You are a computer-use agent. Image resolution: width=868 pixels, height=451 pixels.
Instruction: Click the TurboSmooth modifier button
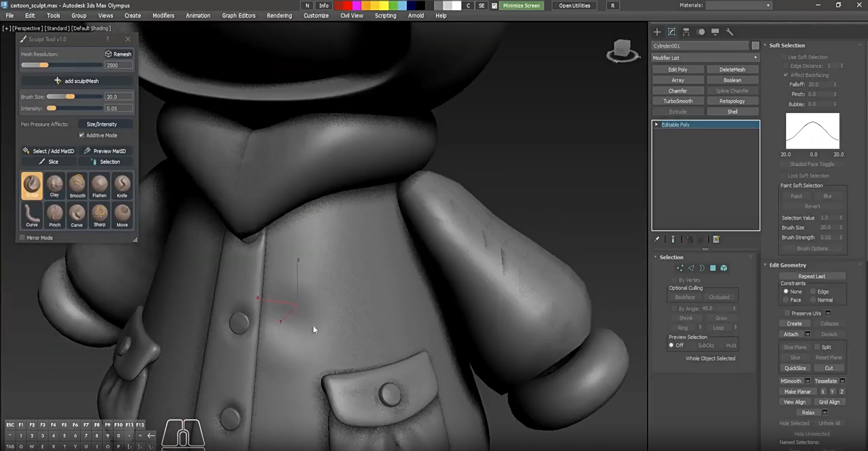[x=678, y=101]
